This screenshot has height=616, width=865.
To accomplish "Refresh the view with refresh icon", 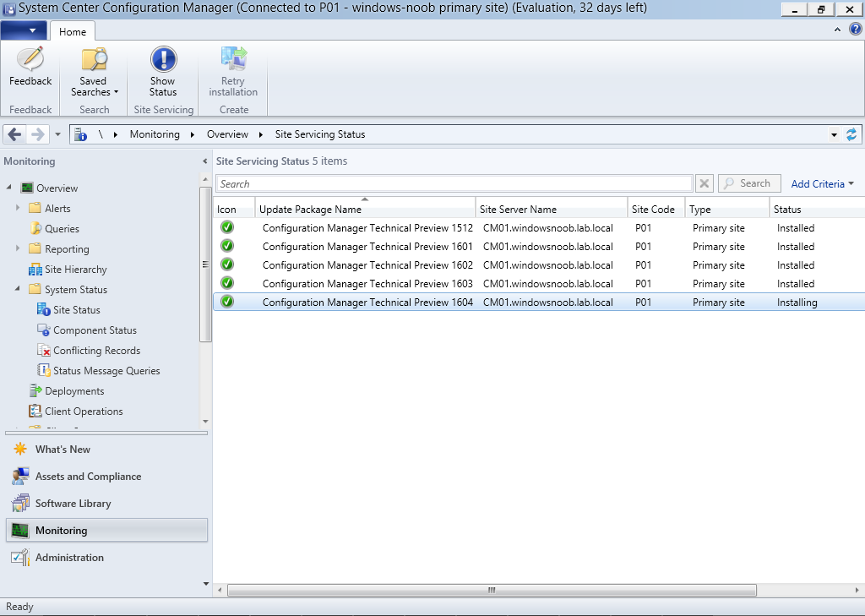I will (851, 134).
